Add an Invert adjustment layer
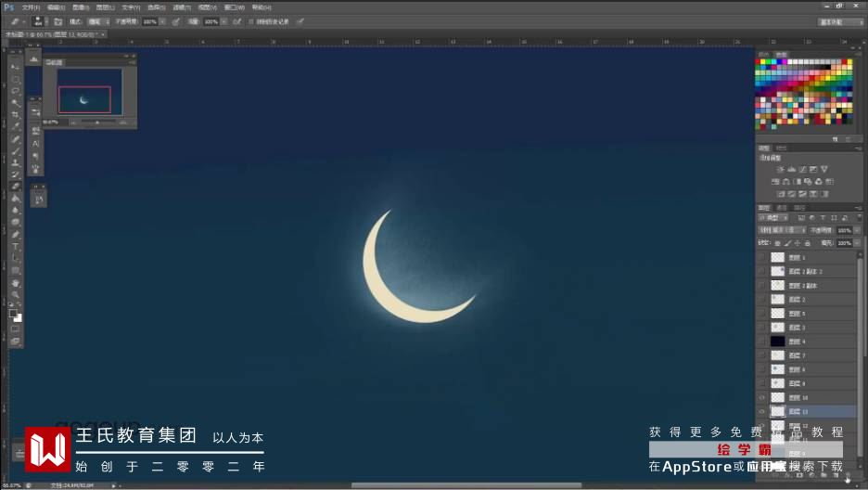The width and height of the screenshot is (868, 490). coord(781,194)
